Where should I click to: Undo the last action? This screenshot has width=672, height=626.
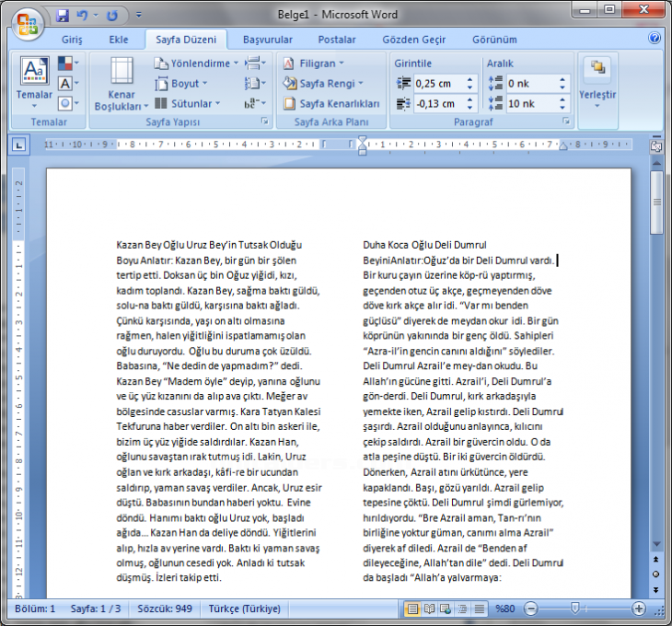tap(82, 16)
